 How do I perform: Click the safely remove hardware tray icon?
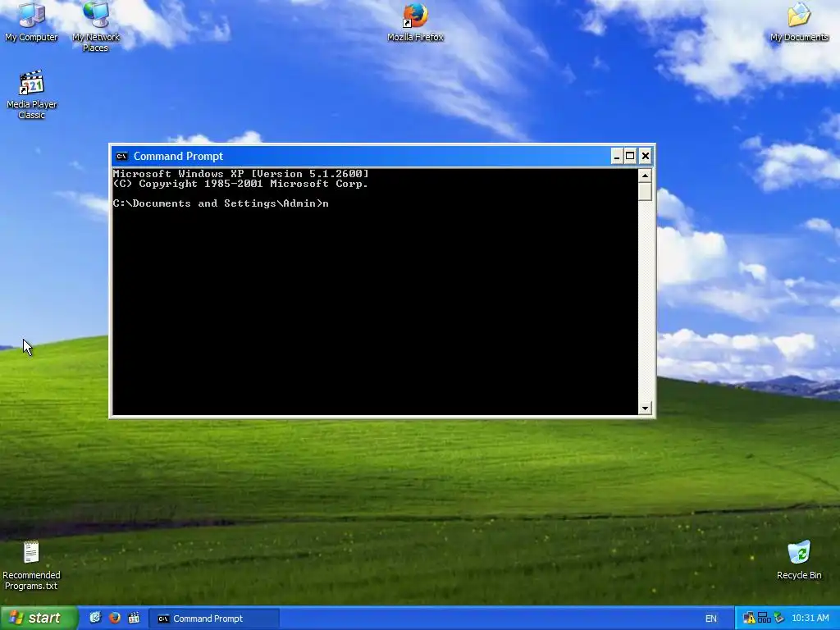point(778,619)
